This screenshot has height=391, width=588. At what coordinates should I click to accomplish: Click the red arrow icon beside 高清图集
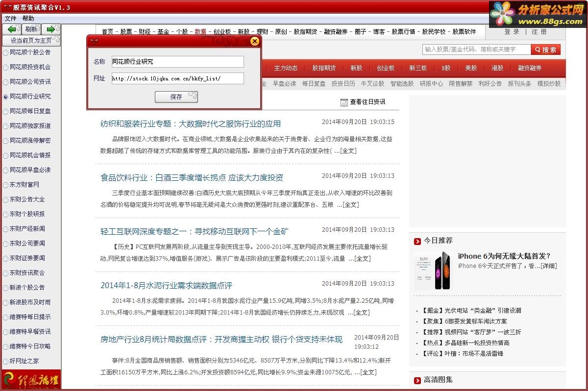(x=417, y=380)
